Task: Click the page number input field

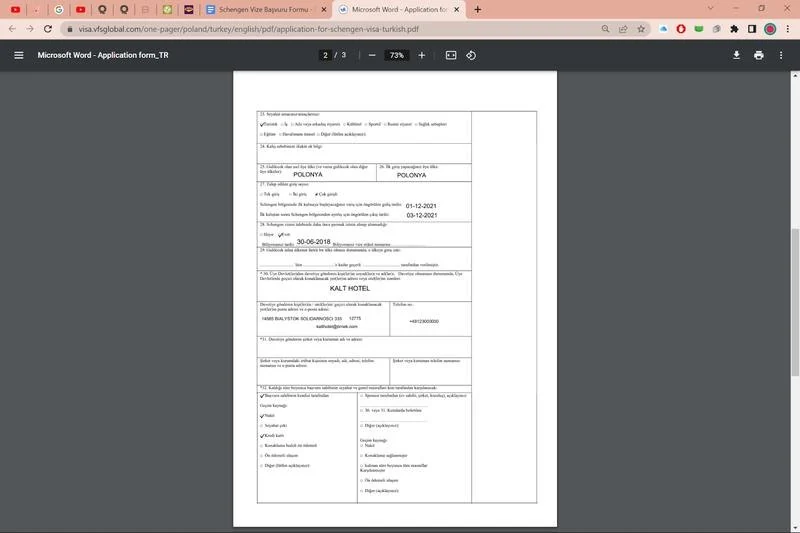Action: (325, 55)
